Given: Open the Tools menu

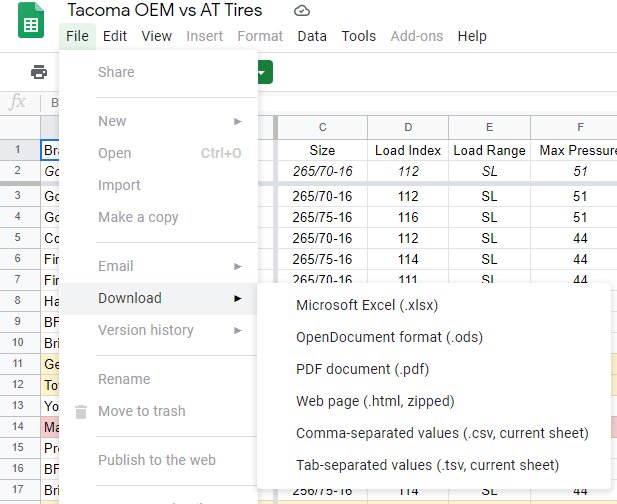Looking at the screenshot, I should click(x=358, y=36).
